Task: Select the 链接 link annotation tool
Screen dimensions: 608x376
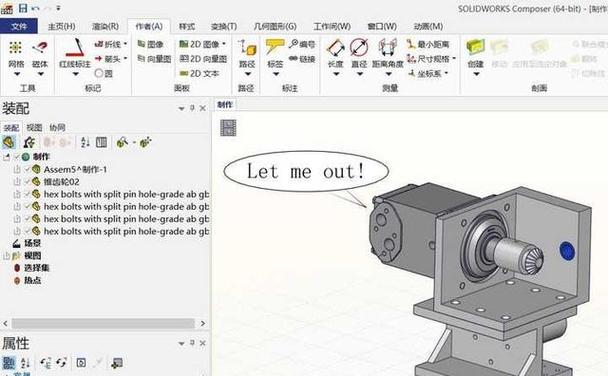Action: click(302, 59)
